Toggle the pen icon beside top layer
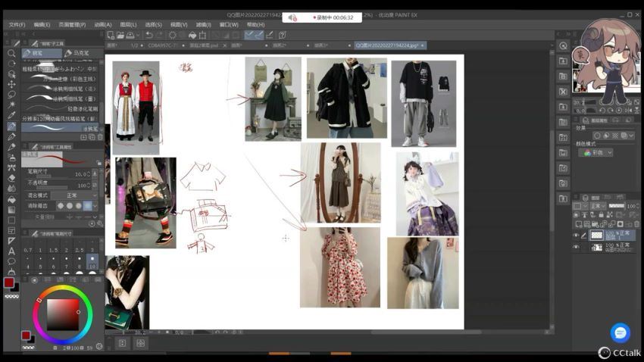This screenshot has height=362, width=644. point(583,236)
